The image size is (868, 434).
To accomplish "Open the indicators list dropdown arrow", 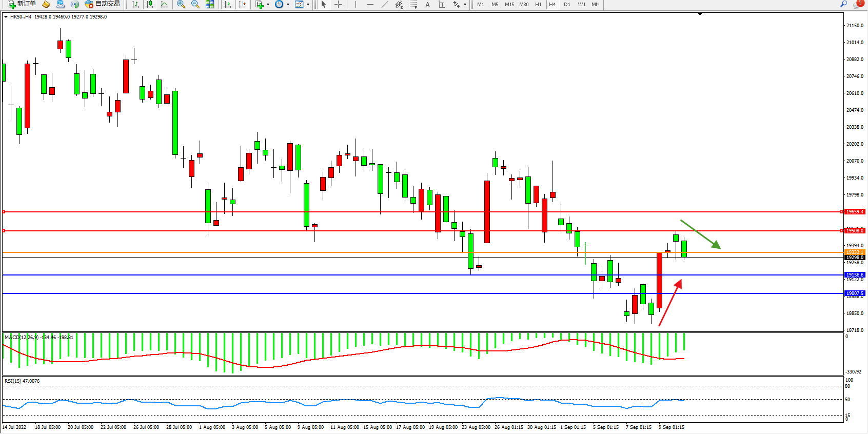I will [x=268, y=4].
